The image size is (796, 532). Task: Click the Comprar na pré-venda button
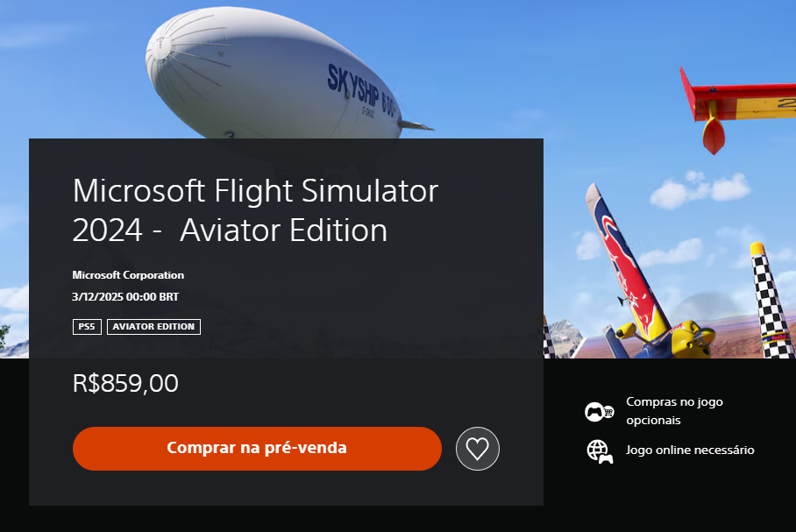point(257,448)
